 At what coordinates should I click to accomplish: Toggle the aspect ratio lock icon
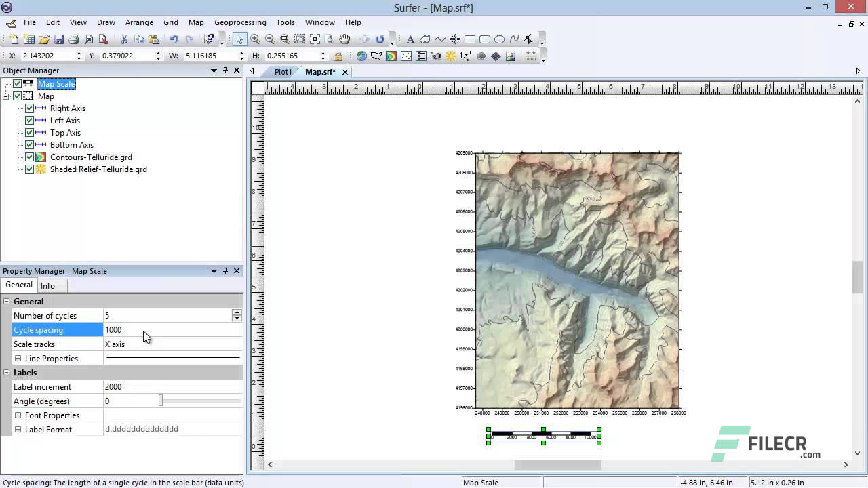[x=338, y=56]
